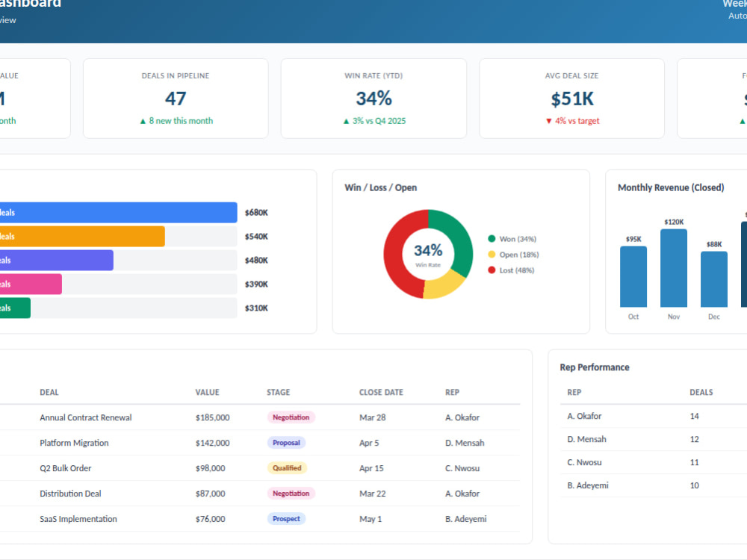Select the Win Rate (YTD) 34% value
Viewport: 747px width, 560px height.
373,99
